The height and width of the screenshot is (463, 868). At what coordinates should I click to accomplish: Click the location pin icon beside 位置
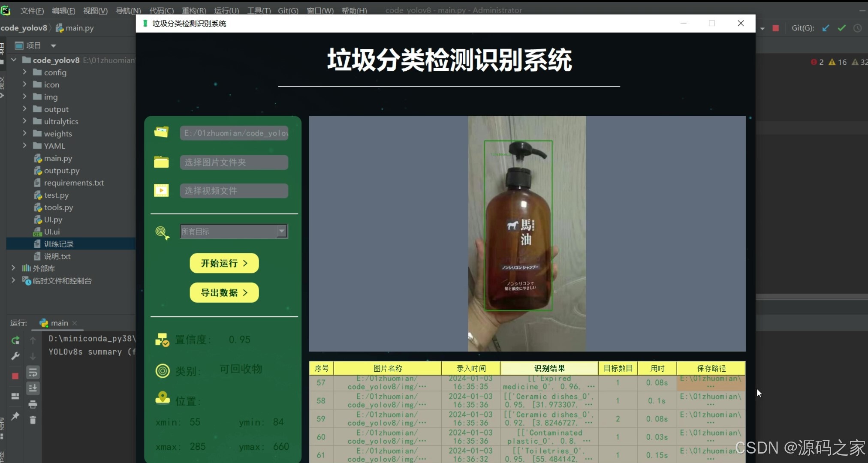162,398
